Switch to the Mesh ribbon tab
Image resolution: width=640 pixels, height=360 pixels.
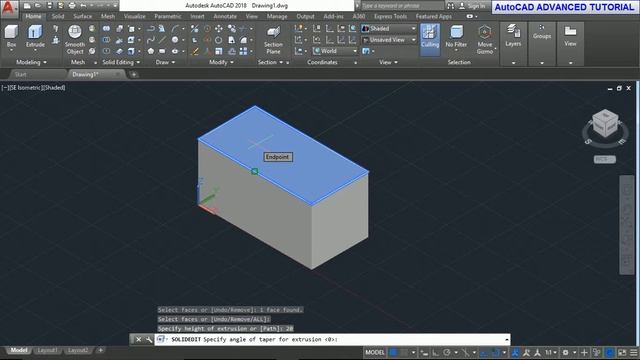tap(108, 16)
